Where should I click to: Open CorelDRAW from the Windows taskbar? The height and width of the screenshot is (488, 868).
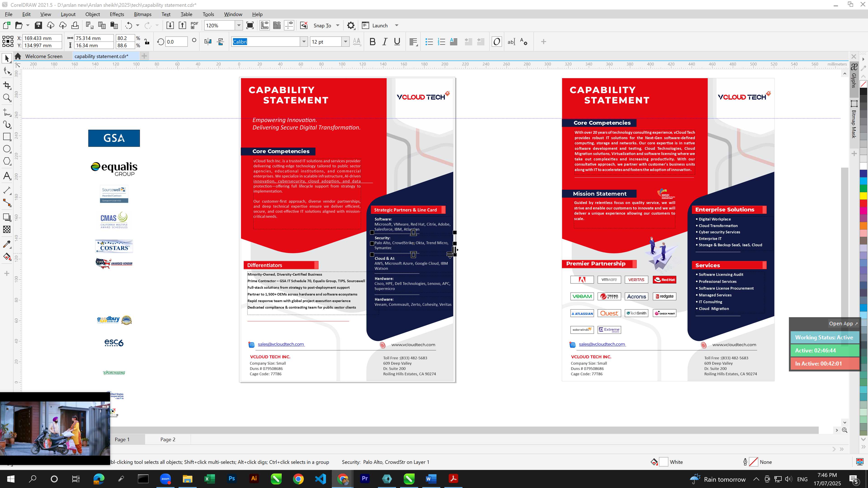(409, 479)
